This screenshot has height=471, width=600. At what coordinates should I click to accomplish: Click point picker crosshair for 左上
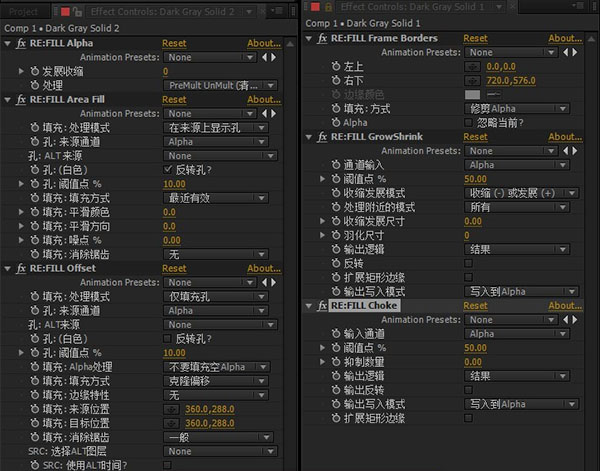click(473, 67)
